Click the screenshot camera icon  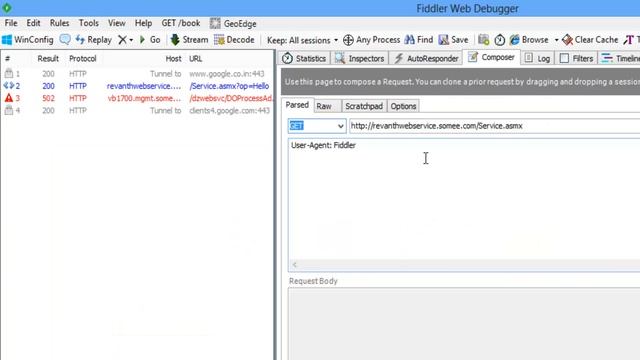coord(483,40)
